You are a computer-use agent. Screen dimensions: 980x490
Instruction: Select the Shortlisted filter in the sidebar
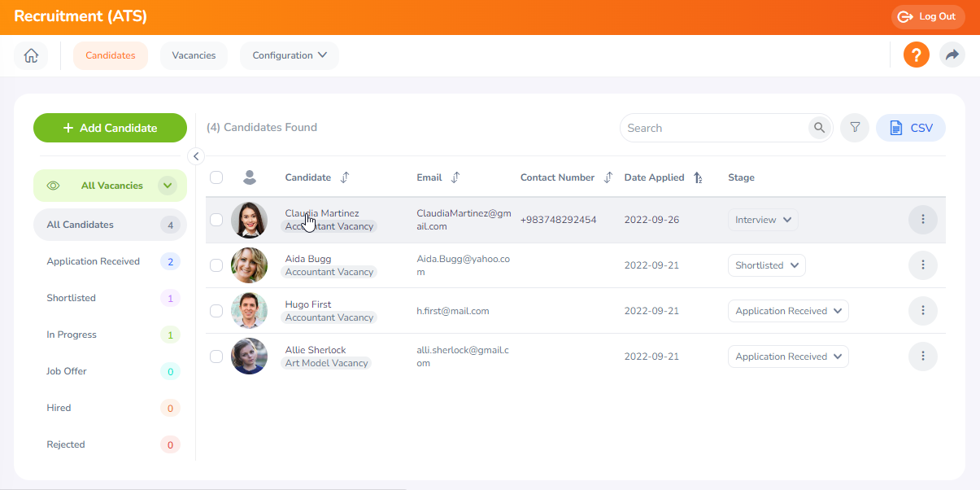click(71, 297)
